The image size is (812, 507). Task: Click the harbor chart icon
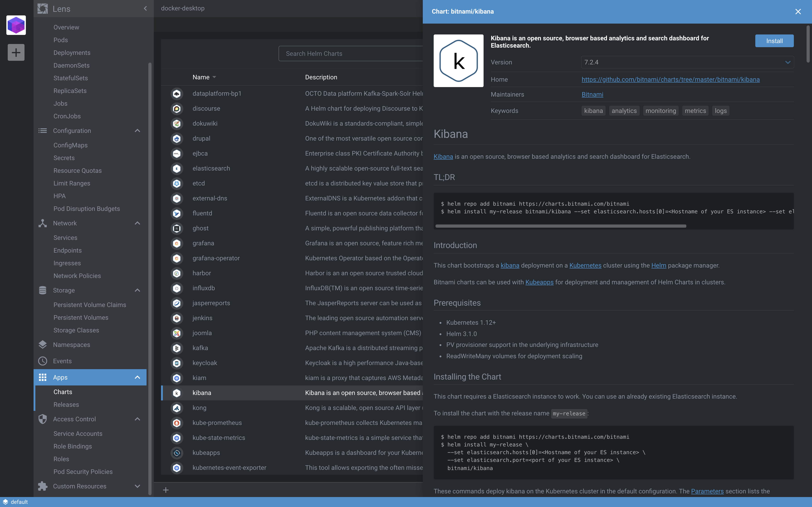[177, 273]
